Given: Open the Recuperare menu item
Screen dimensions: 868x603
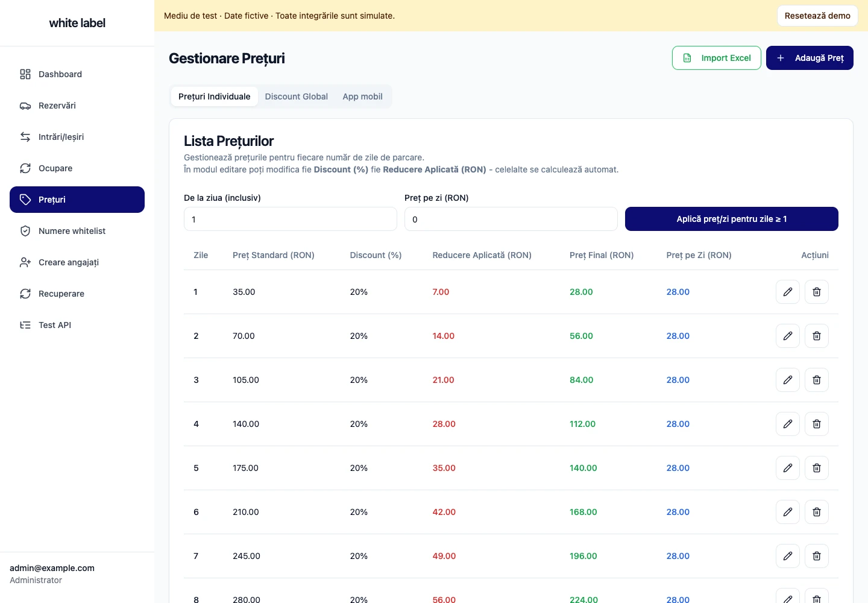Looking at the screenshot, I should coord(77,294).
